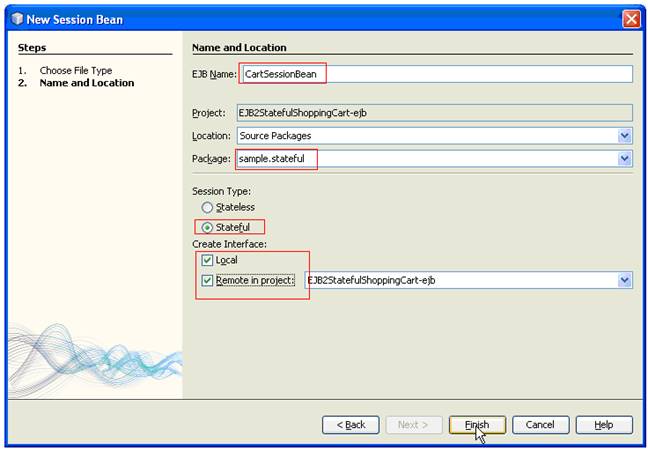Click the Package label

[x=211, y=159]
